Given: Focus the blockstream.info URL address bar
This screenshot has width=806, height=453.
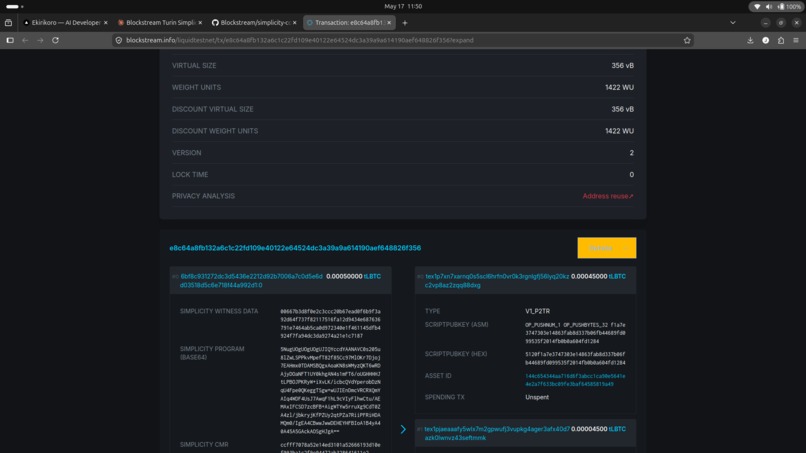Looking at the screenshot, I should (401, 40).
